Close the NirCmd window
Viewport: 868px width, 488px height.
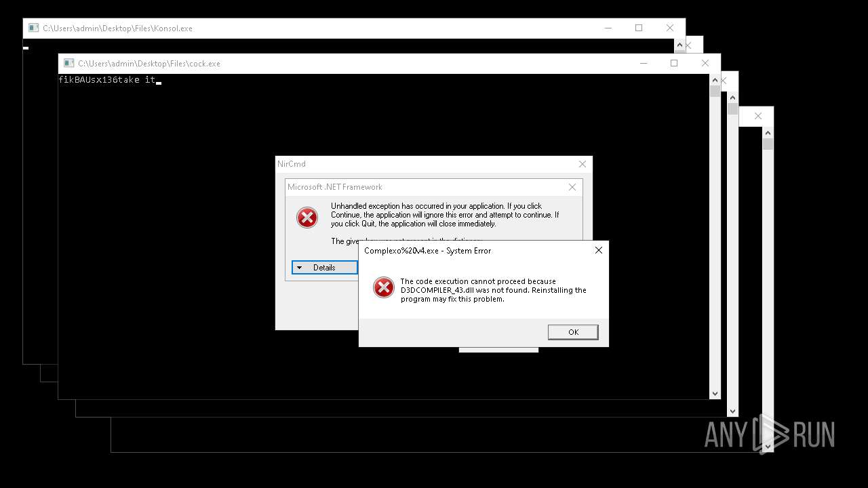[582, 164]
